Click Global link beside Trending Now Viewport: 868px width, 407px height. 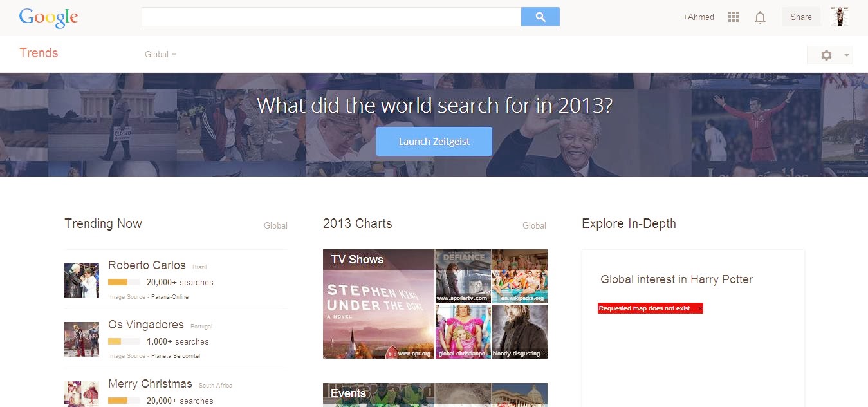(x=275, y=226)
